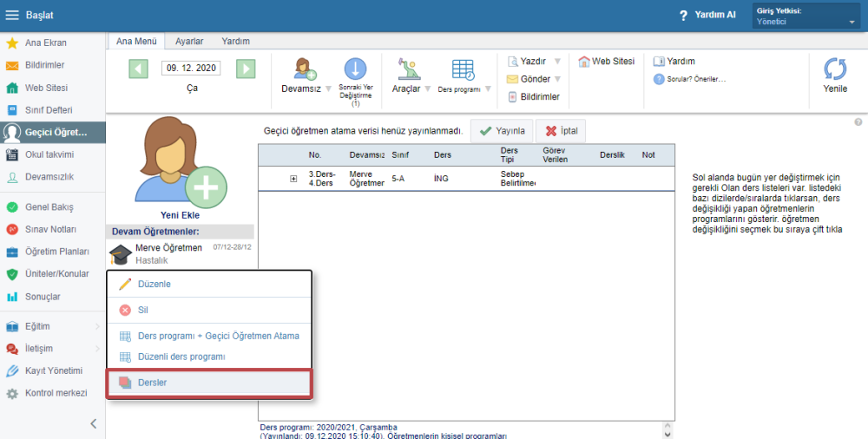
Task: Expand the Yazdır dropdown arrow
Action: [x=557, y=61]
